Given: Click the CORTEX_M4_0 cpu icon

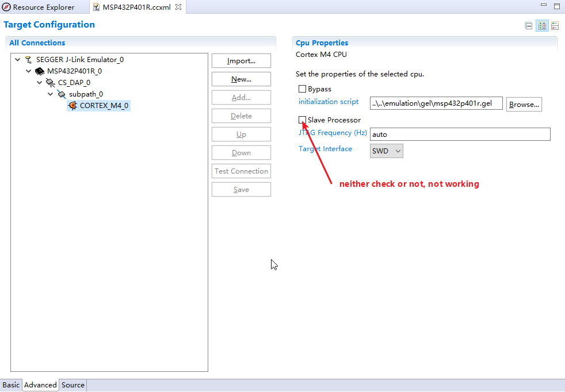Looking at the screenshot, I should click(73, 106).
